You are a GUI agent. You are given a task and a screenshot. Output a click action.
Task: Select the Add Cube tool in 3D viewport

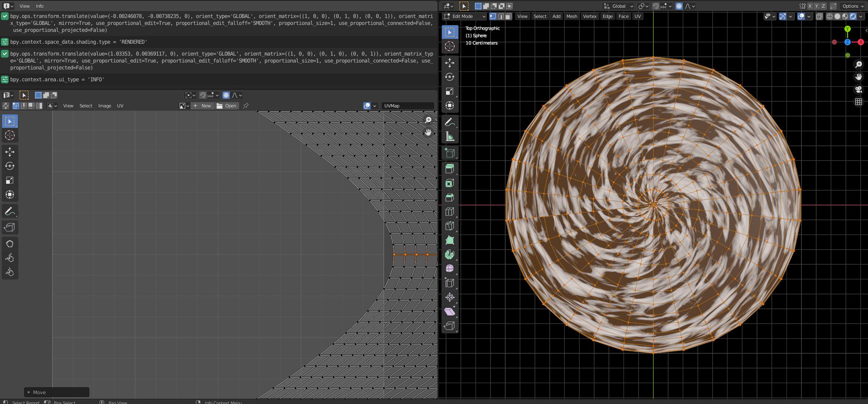pos(449,153)
